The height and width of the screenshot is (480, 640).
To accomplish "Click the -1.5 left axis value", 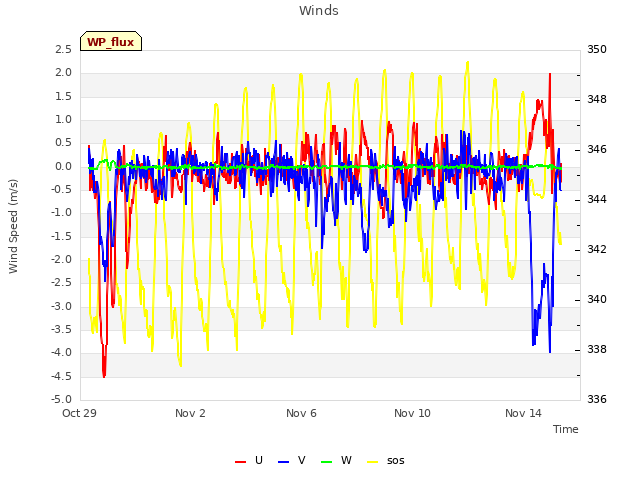I will pos(61,236).
